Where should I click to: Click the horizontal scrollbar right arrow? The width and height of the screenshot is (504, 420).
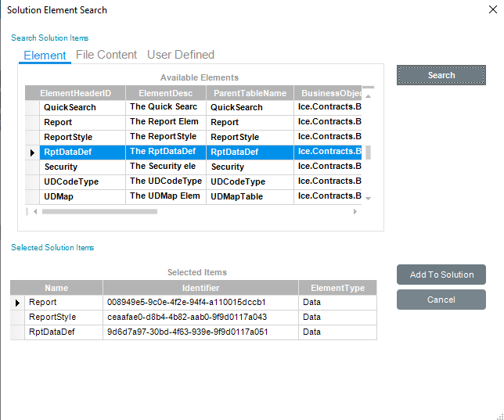(x=355, y=211)
